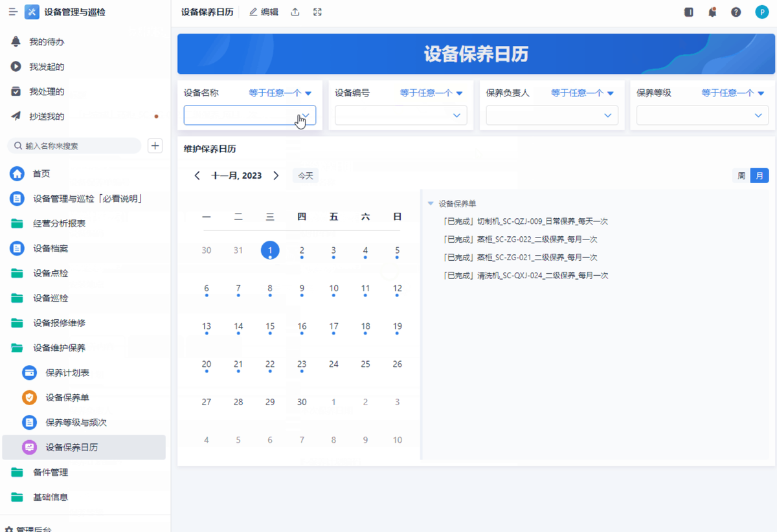Select date 15 on calendar

tap(270, 326)
